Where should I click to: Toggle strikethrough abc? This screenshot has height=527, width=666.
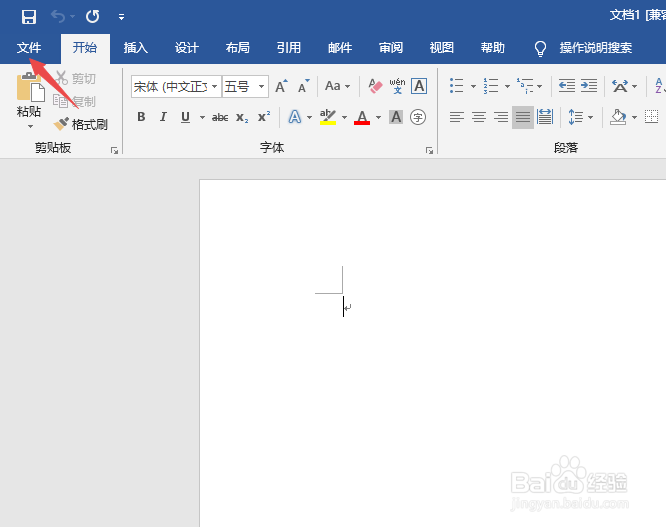click(220, 117)
